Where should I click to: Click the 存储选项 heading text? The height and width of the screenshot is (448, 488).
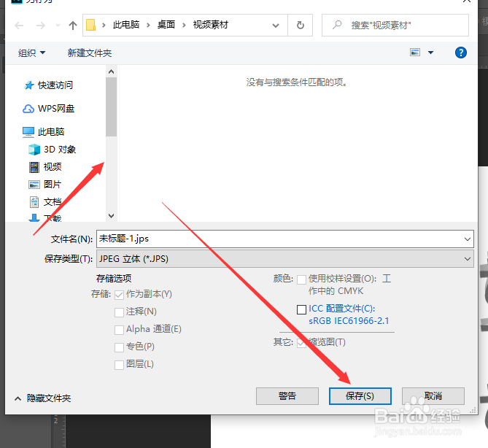[114, 278]
